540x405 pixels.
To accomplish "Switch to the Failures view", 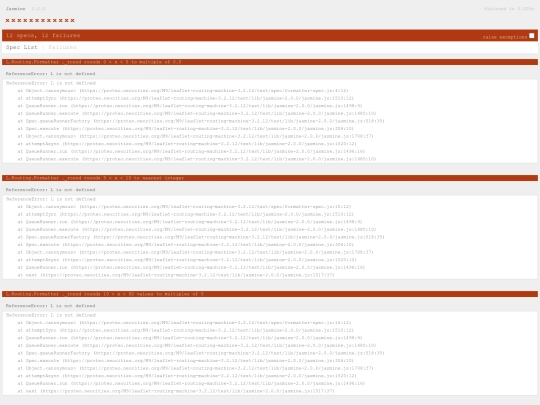I will (62, 47).
